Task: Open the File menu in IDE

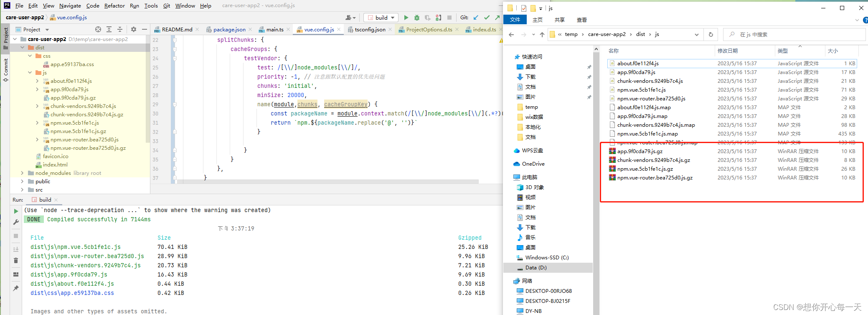Action: point(19,5)
